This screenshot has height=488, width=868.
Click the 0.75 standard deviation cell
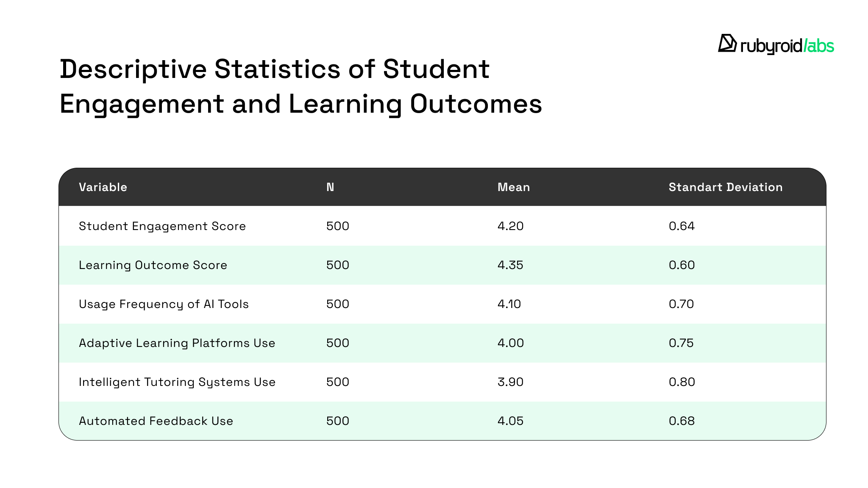coord(681,343)
